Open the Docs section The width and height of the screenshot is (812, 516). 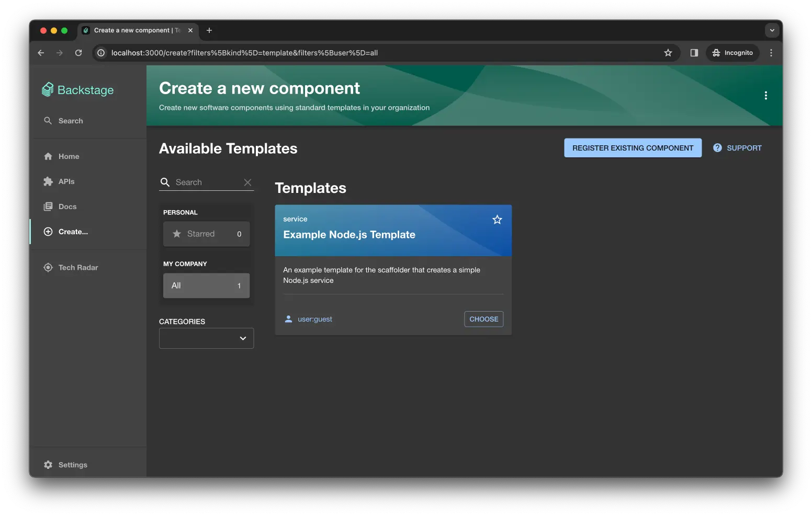[67, 207]
